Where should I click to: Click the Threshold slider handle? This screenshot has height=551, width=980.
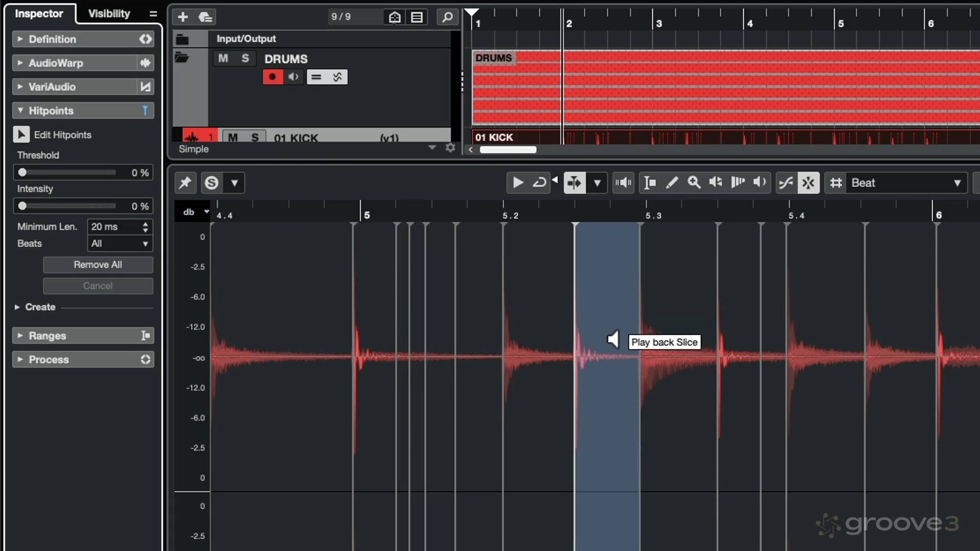[x=22, y=172]
